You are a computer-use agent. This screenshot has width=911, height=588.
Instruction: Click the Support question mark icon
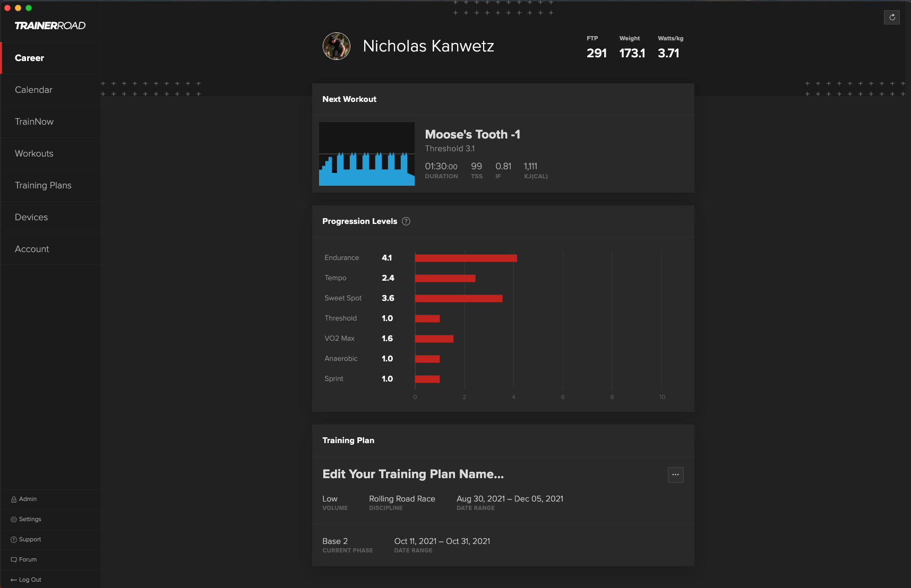[x=14, y=540]
